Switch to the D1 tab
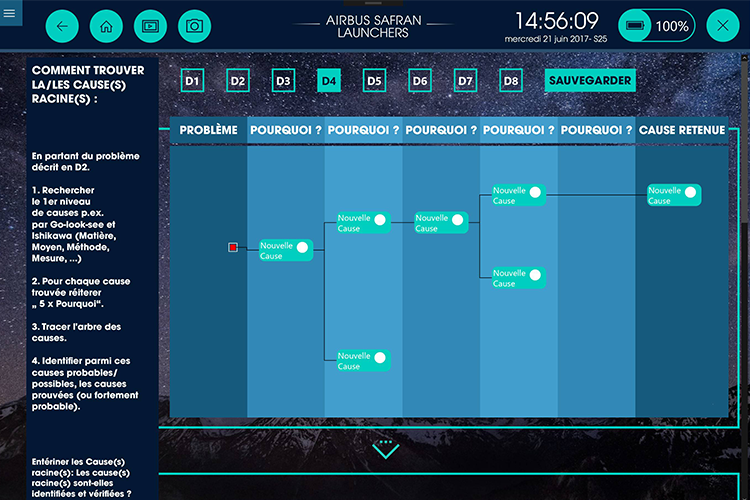750x500 pixels. point(193,81)
